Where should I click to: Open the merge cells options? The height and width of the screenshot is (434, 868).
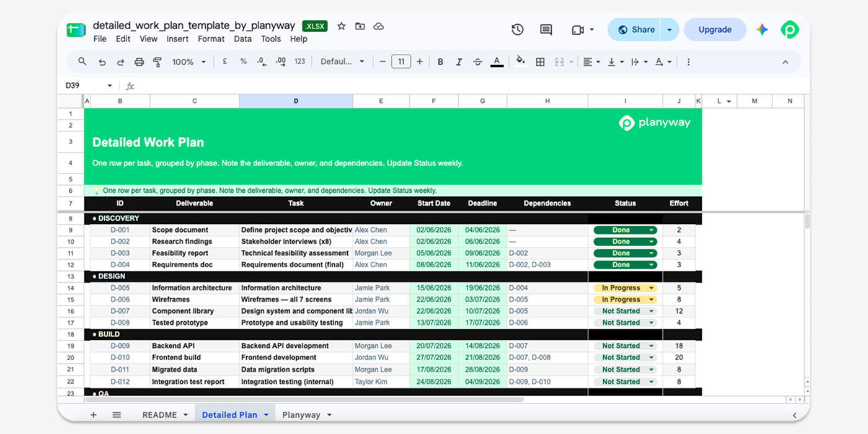(563, 62)
